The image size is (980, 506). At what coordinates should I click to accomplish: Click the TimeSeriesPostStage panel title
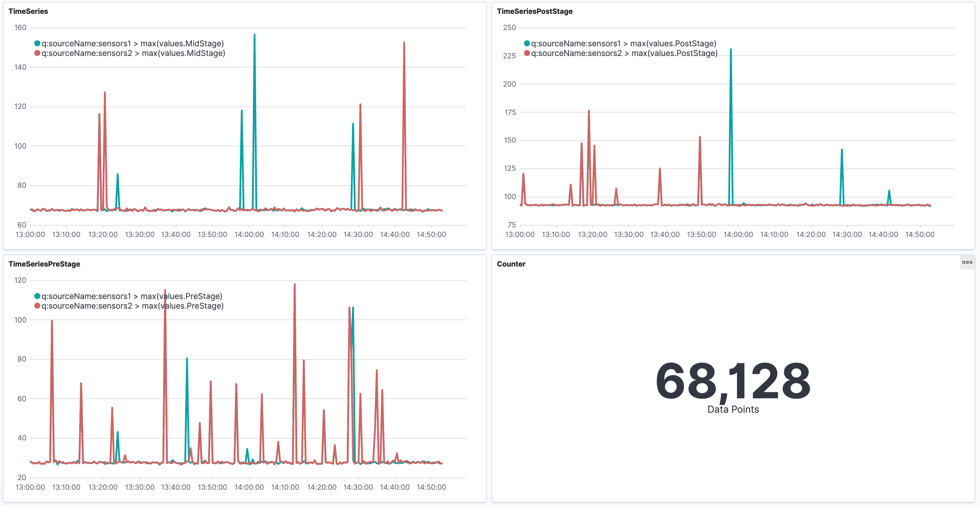(535, 11)
